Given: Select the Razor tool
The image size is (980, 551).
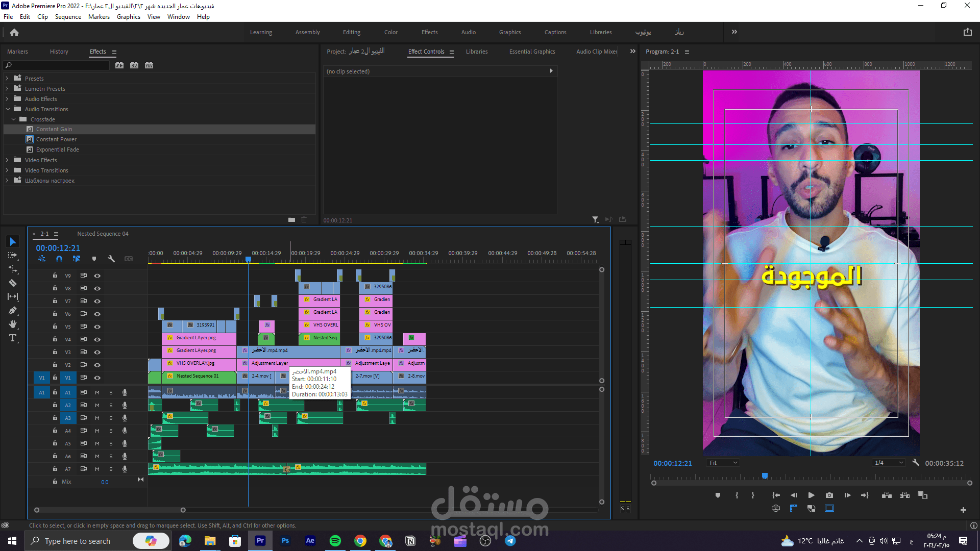Looking at the screenshot, I should 13,283.
